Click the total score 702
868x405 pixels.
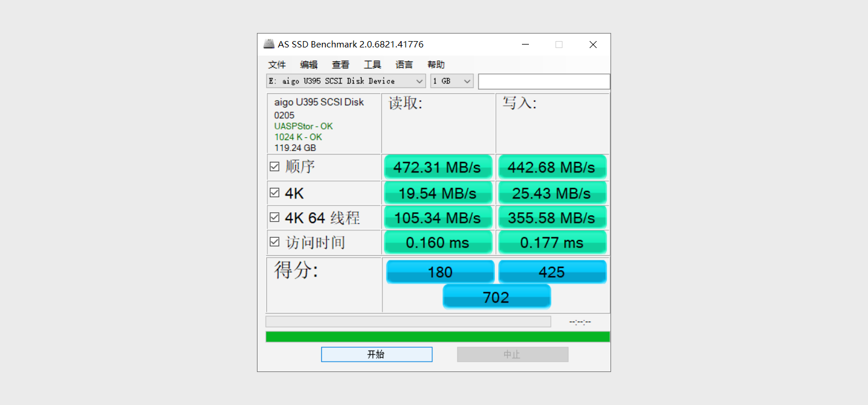click(496, 297)
